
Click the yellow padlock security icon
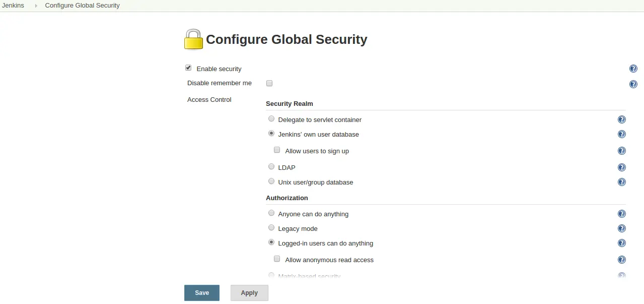pyautogui.click(x=193, y=39)
